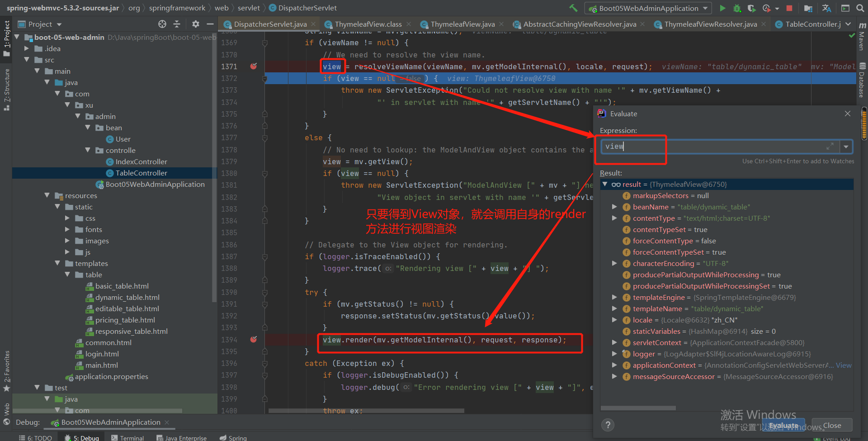Screen dimensions: 868x441
Task: Open the Terminal tool tab
Action: (127, 437)
